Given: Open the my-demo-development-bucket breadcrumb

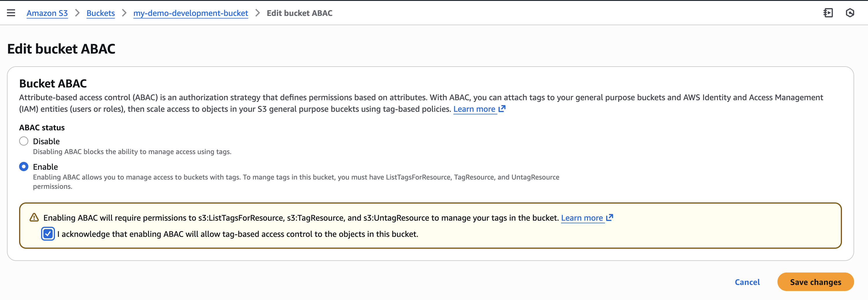Looking at the screenshot, I should click(x=191, y=13).
